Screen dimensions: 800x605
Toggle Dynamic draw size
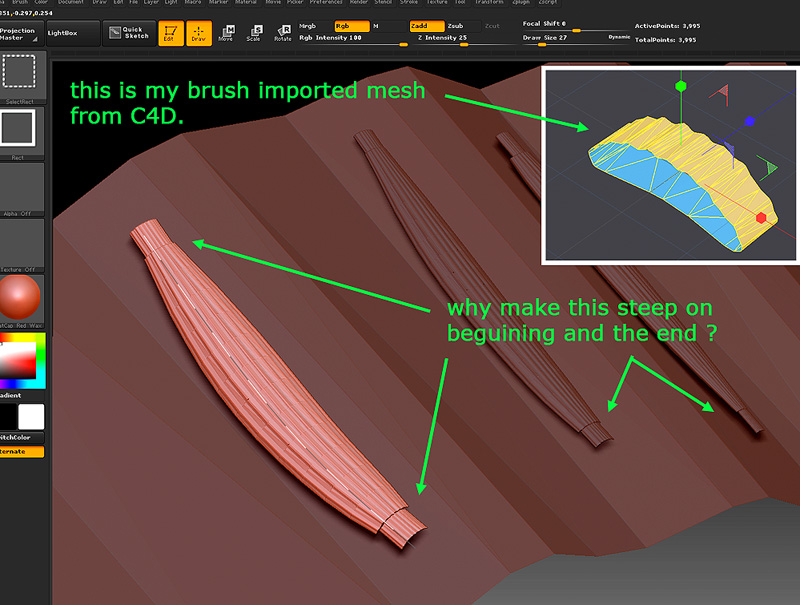point(619,37)
